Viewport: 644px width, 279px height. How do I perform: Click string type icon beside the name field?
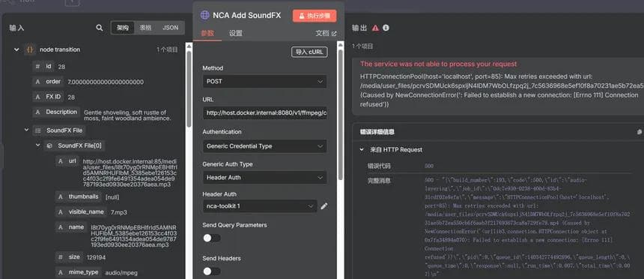pos(61,227)
